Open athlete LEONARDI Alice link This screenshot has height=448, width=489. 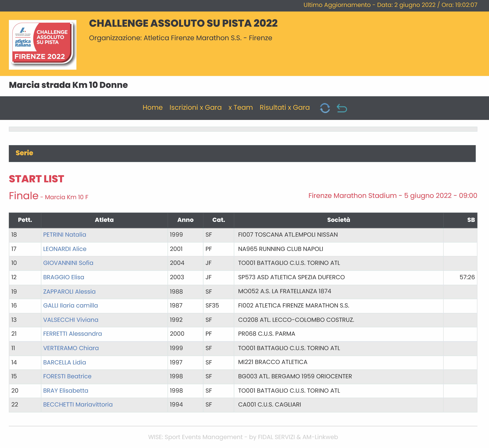[65, 249]
